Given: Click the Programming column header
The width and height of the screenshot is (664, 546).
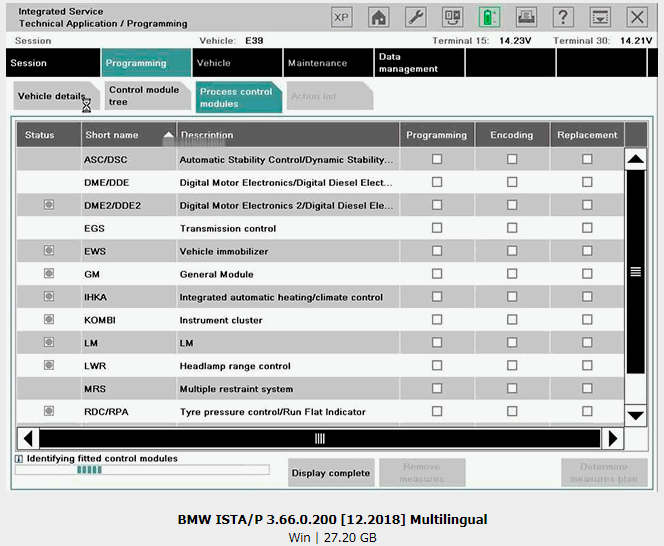Looking at the screenshot, I should pos(437,135).
